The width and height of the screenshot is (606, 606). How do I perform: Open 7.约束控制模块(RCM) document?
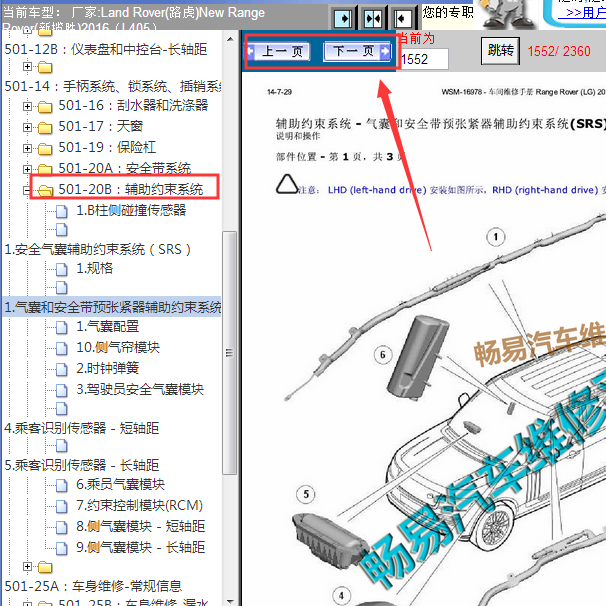(x=140, y=505)
